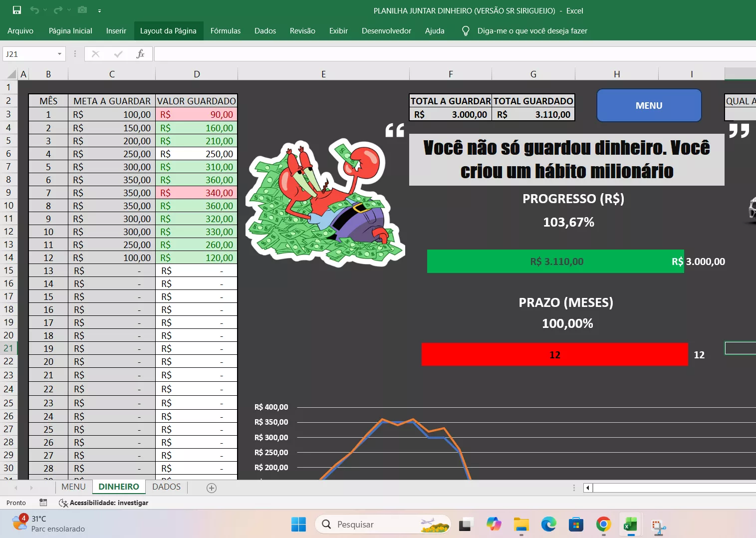The width and height of the screenshot is (756, 538).
Task: Click the Undo arrow icon
Action: point(34,10)
